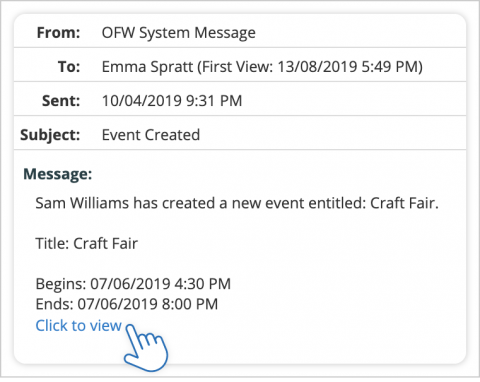
Task: Select the sent date '10/04/2019 9:31 PM'
Action: 172,101
